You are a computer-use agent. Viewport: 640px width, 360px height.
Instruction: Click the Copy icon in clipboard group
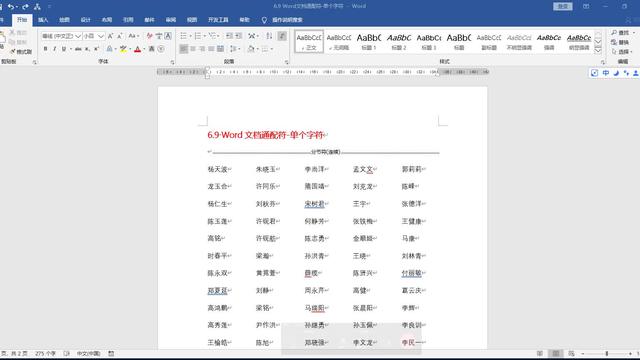[12, 42]
